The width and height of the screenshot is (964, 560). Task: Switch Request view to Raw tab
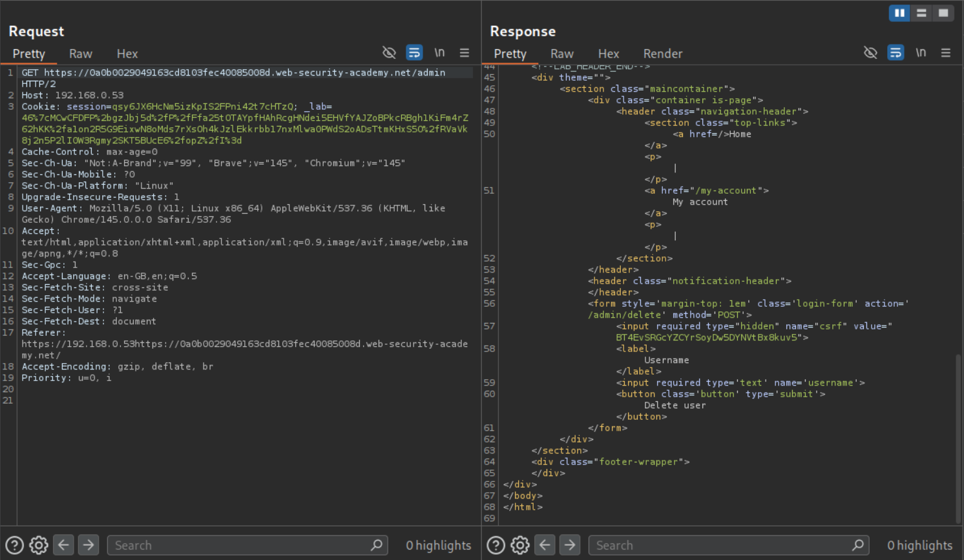[81, 54]
